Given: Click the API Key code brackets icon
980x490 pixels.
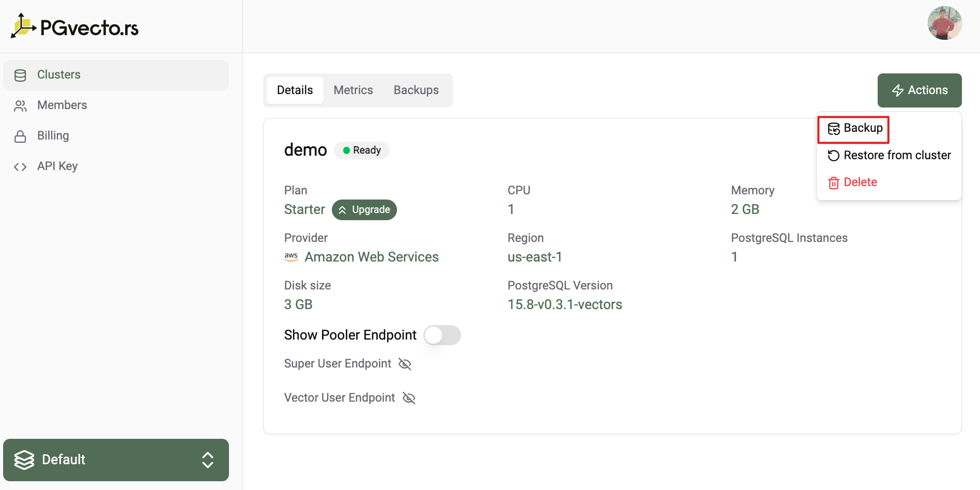Looking at the screenshot, I should pos(20,167).
